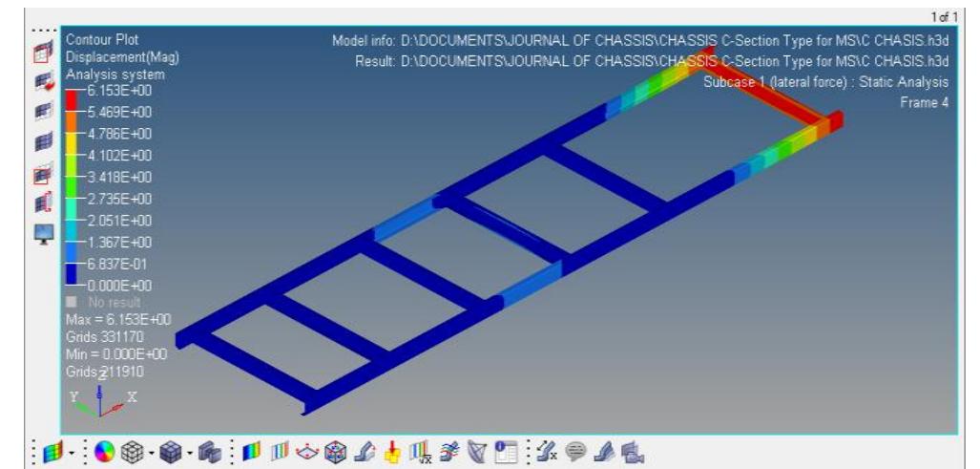Image resolution: width=980 pixels, height=469 pixels.
Task: Open the section cut plane icon
Action: pos(309,452)
